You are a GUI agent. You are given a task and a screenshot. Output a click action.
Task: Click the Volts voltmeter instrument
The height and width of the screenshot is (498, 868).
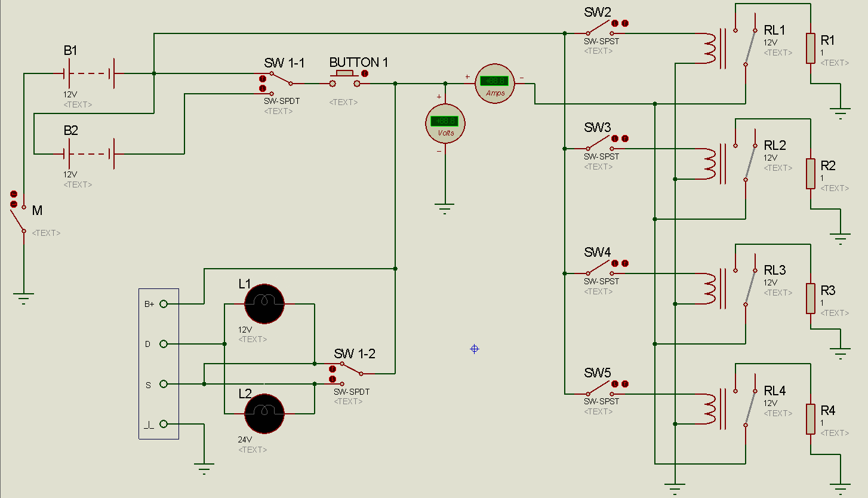(x=445, y=124)
